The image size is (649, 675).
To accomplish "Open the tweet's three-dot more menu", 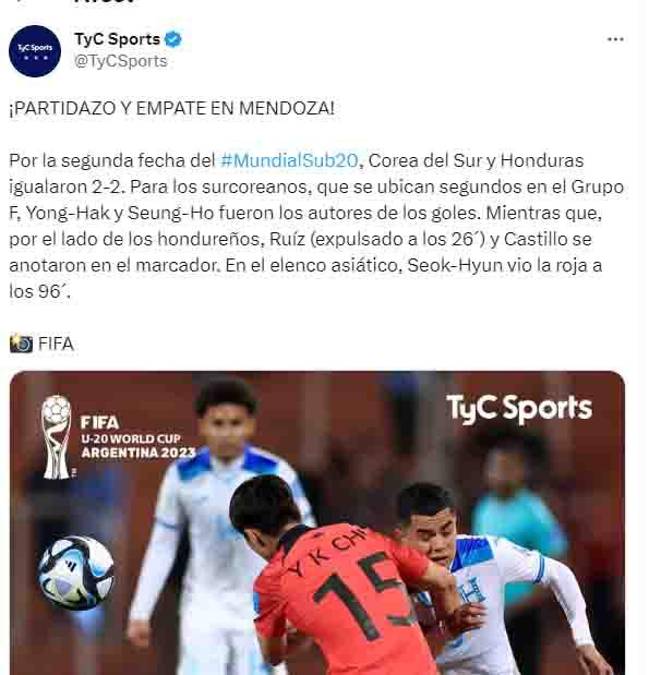I will point(615,39).
